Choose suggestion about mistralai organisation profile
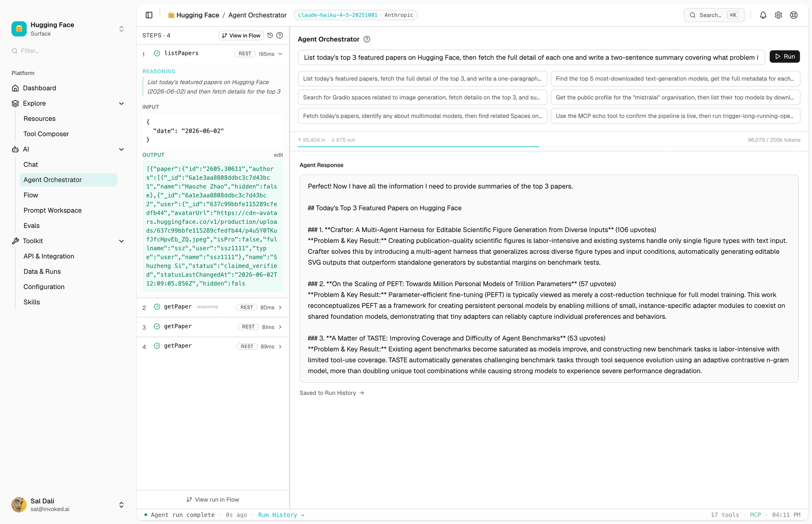The image size is (812, 524). (675, 97)
